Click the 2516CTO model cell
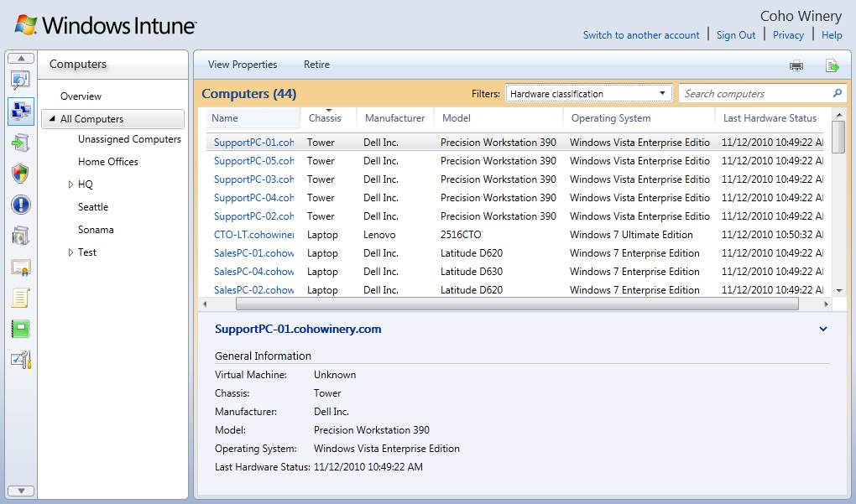This screenshot has width=856, height=504. pyautogui.click(x=461, y=235)
